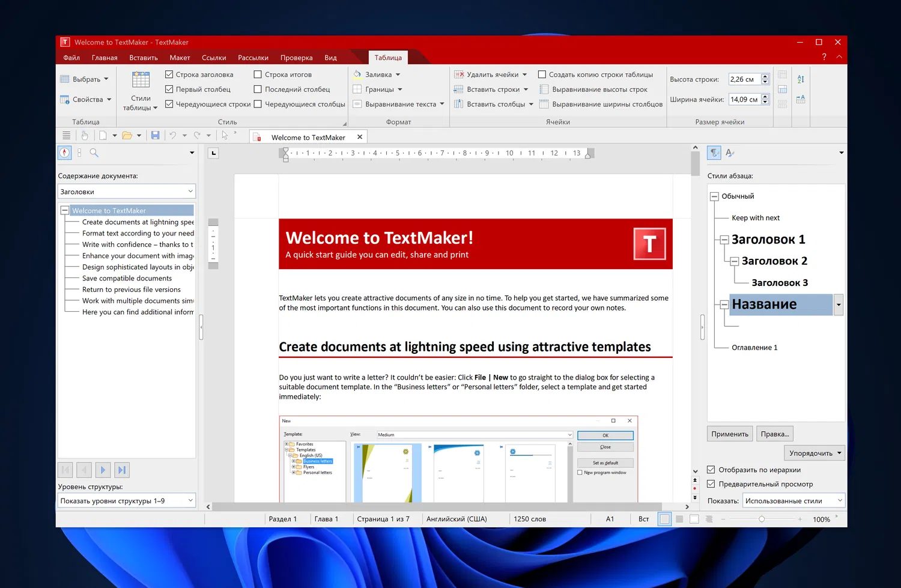Click the Undo arrow icon
This screenshot has width=901, height=588.
click(x=173, y=136)
